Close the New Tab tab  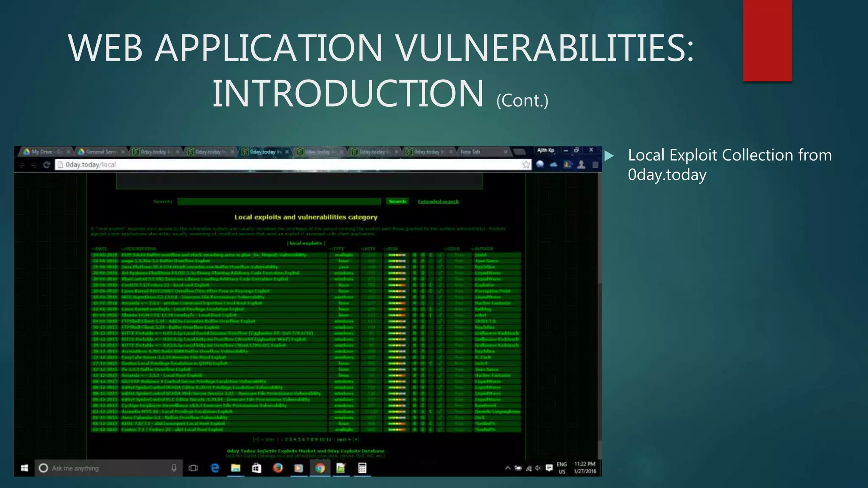point(505,152)
